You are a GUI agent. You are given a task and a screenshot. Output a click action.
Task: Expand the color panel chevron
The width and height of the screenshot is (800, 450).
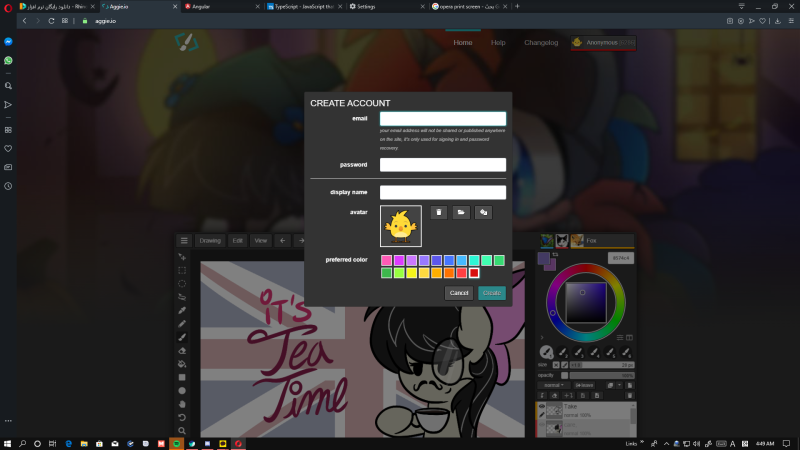pyautogui.click(x=542, y=338)
